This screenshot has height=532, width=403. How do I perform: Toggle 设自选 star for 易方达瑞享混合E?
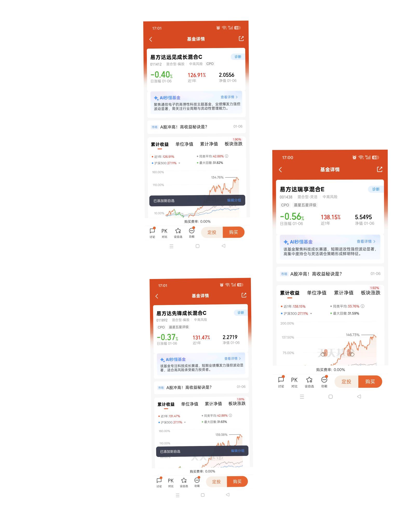coord(309,382)
